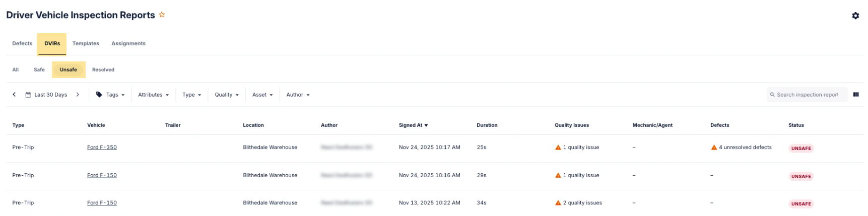Click the Last 30 Days calendar icon

point(28,95)
